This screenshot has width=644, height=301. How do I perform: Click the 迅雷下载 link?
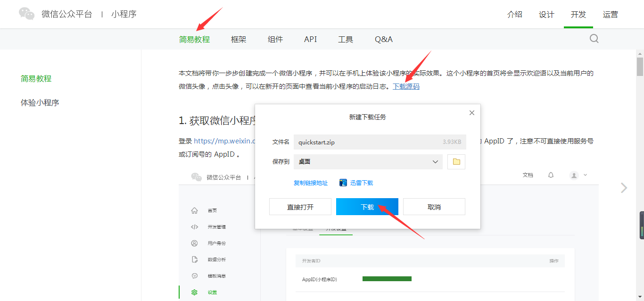click(362, 183)
